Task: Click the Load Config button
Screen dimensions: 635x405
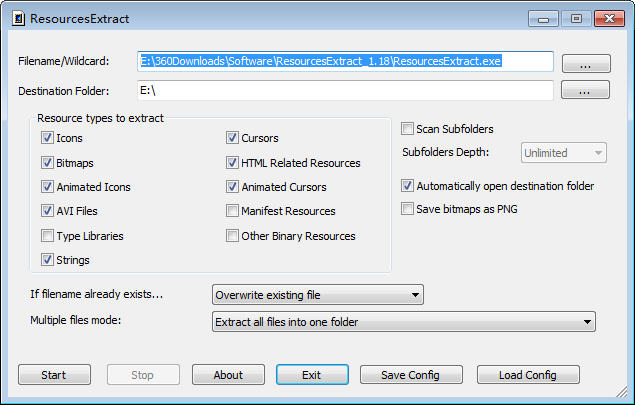Action: 528,375
